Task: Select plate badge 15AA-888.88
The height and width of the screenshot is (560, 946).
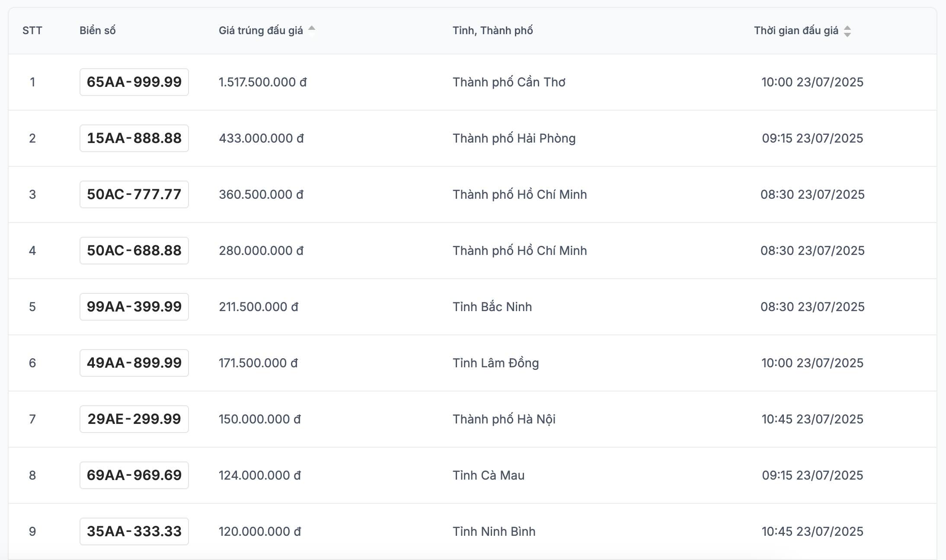Action: [x=134, y=138]
